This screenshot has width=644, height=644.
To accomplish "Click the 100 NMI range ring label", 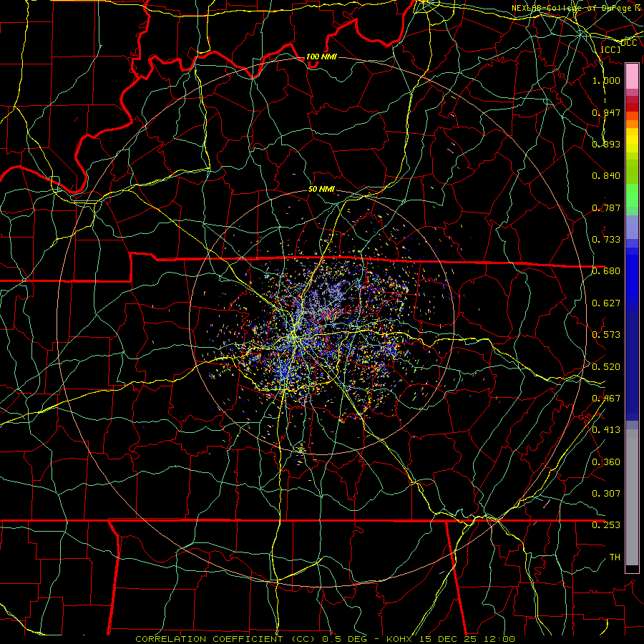I will click(321, 57).
